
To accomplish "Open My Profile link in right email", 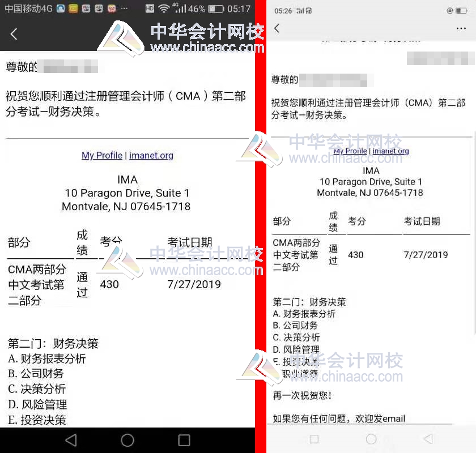I will tap(350, 151).
